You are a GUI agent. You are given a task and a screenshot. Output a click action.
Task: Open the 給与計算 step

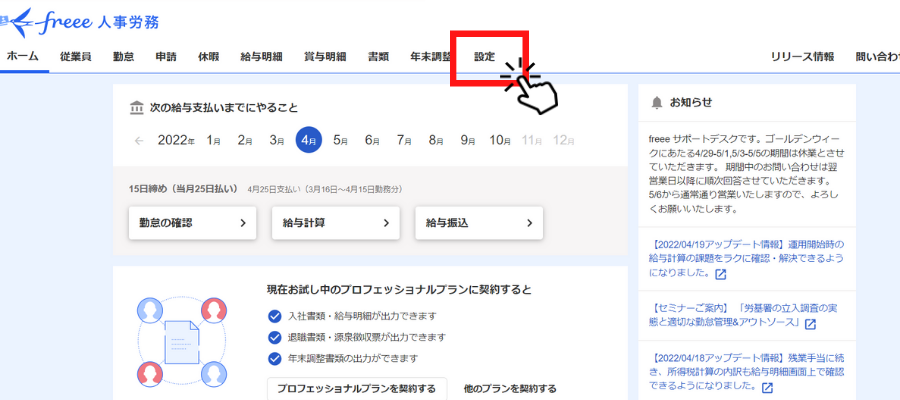coord(335,223)
